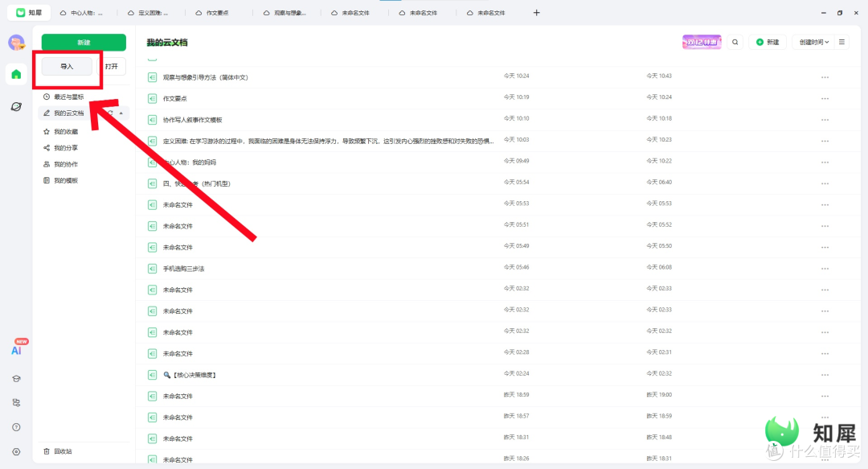Click the green 新建 button in sidebar

[84, 42]
